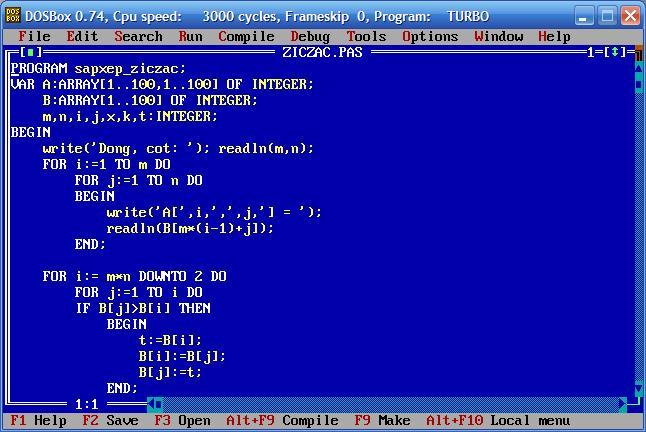Click Alt+F10 Local menu in status bar
The image size is (646, 432).
pos(498,420)
